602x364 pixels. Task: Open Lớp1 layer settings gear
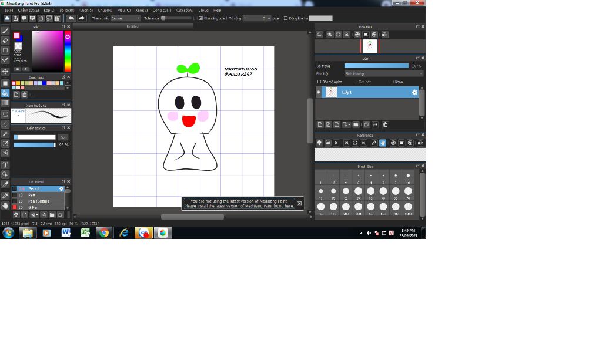click(x=414, y=92)
